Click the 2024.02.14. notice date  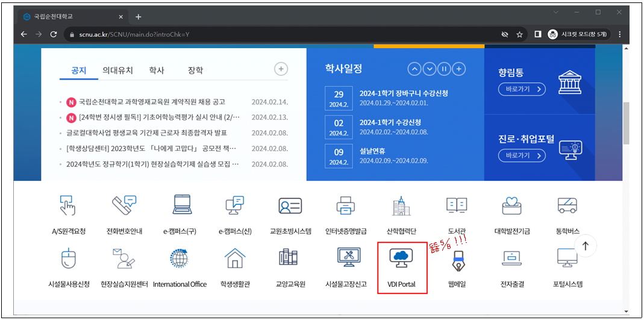[x=270, y=102]
